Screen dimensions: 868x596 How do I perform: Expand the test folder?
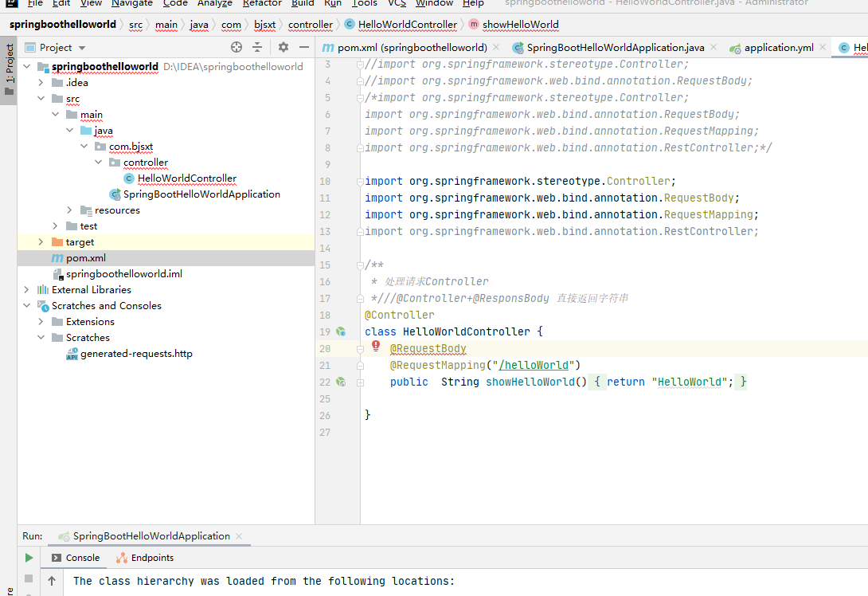tap(55, 226)
